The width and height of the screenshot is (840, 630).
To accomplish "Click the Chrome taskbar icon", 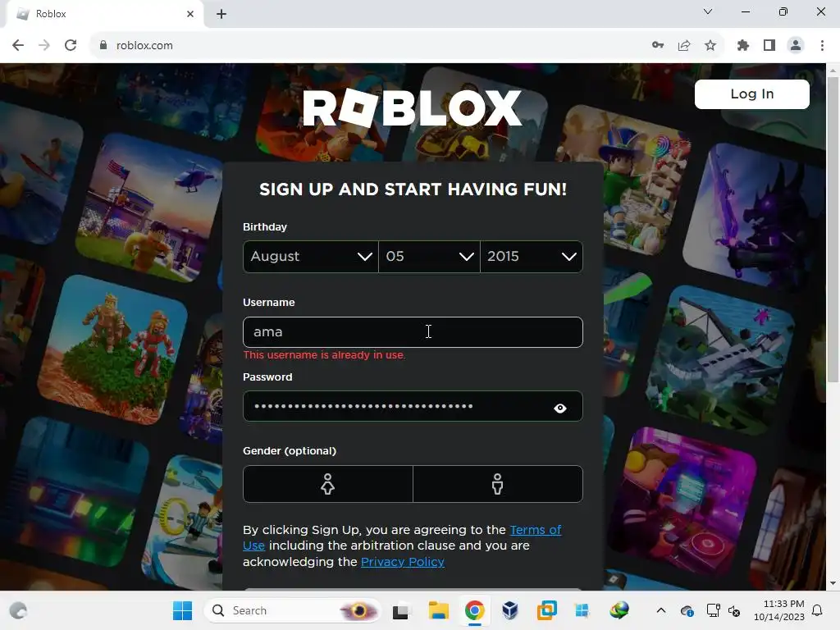I will (475, 610).
